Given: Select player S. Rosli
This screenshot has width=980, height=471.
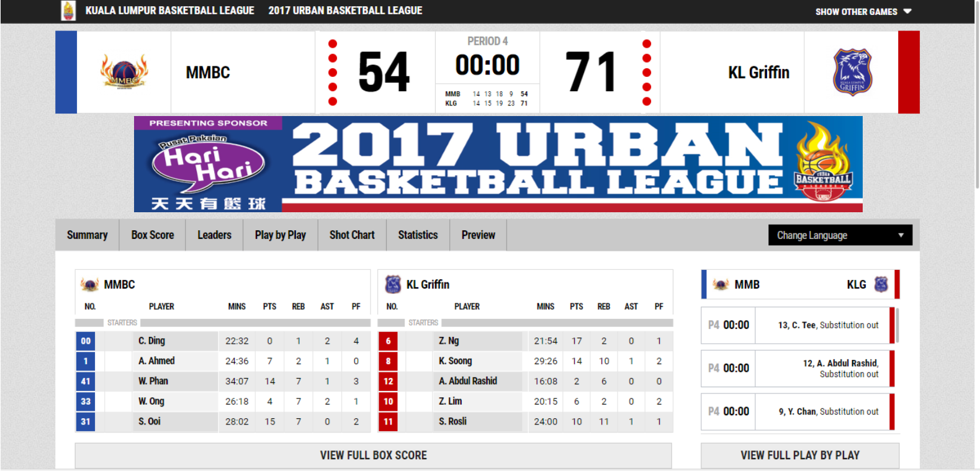Looking at the screenshot, I should (x=452, y=421).
